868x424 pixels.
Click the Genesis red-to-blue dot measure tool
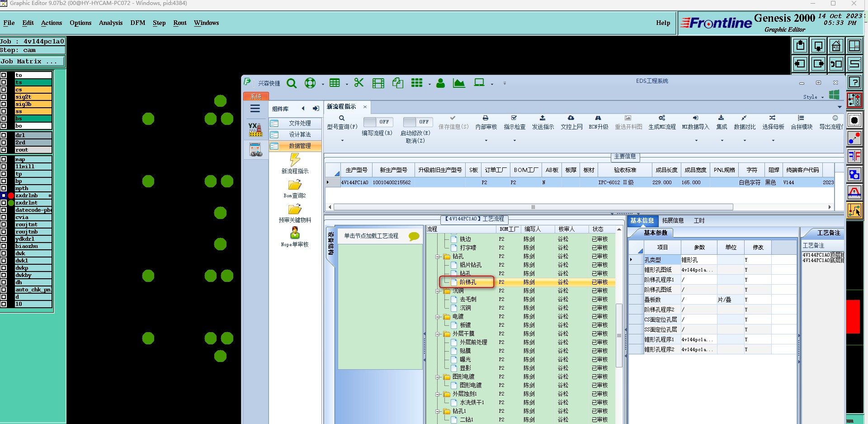(854, 138)
